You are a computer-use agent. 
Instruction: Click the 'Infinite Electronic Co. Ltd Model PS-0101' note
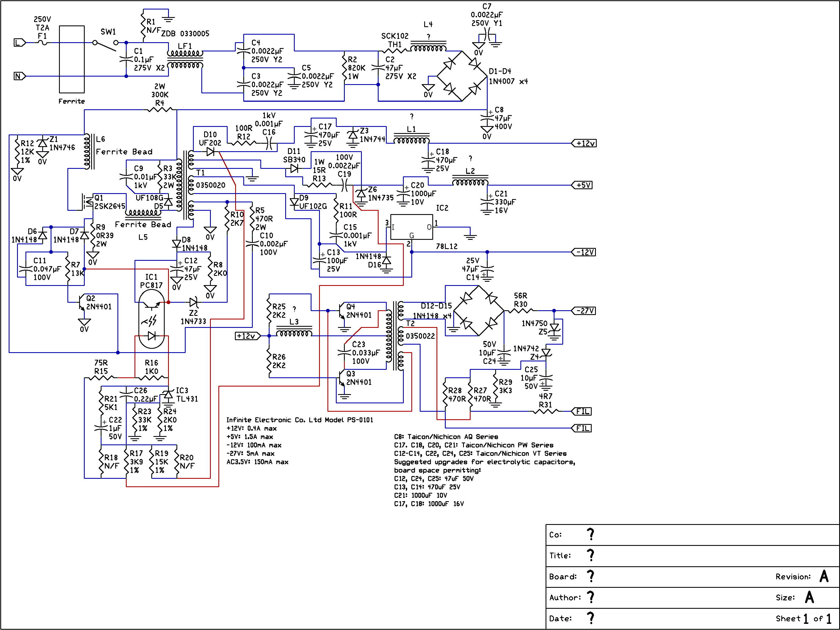(300, 420)
